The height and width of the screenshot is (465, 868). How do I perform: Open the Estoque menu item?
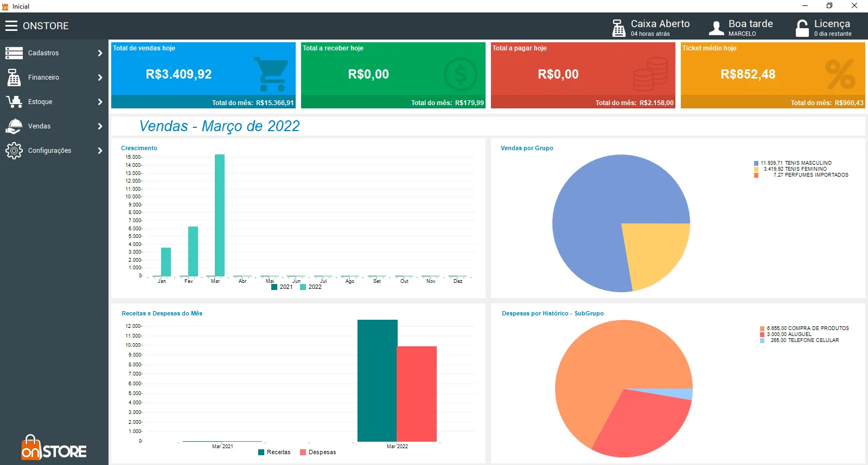click(54, 102)
